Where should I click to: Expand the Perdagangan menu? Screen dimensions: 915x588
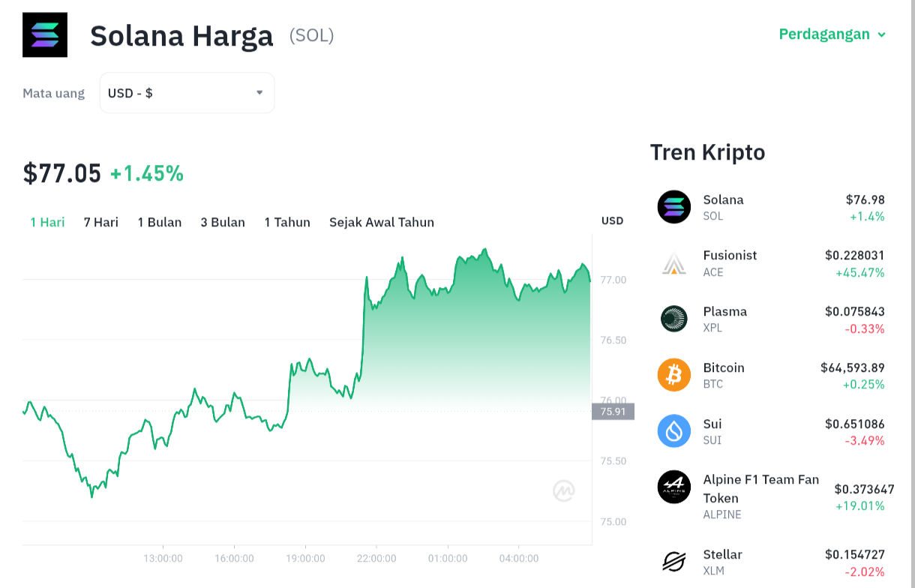[832, 34]
